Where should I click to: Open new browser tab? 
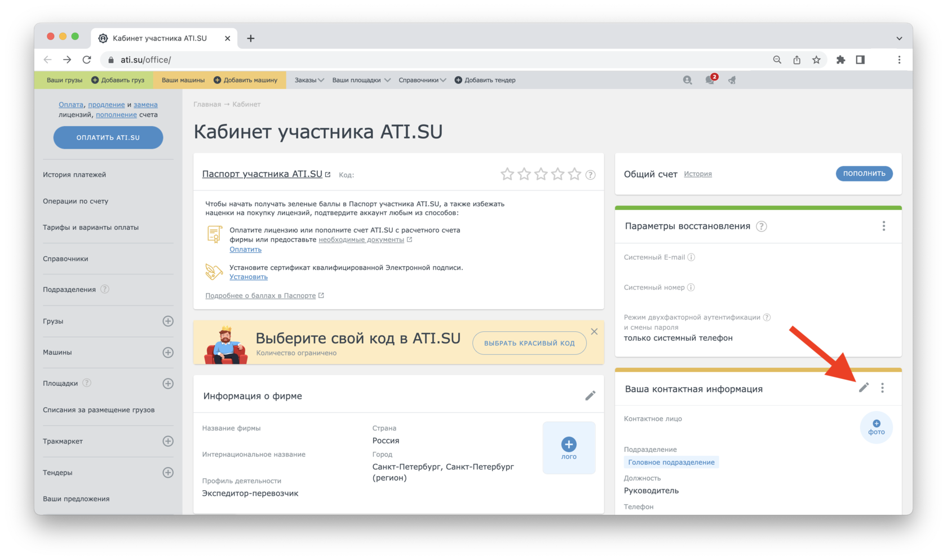[251, 38]
